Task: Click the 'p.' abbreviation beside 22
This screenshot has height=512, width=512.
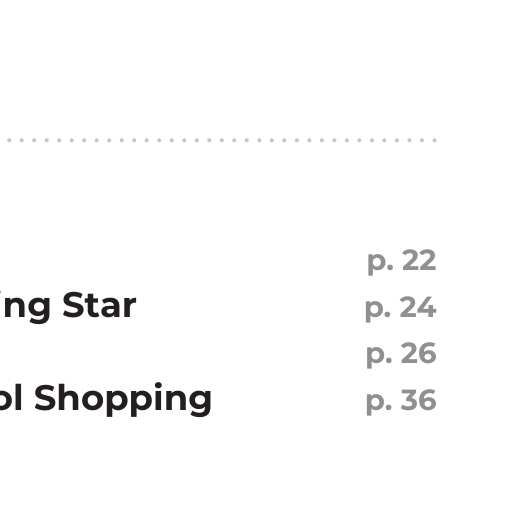Action: [x=381, y=264]
